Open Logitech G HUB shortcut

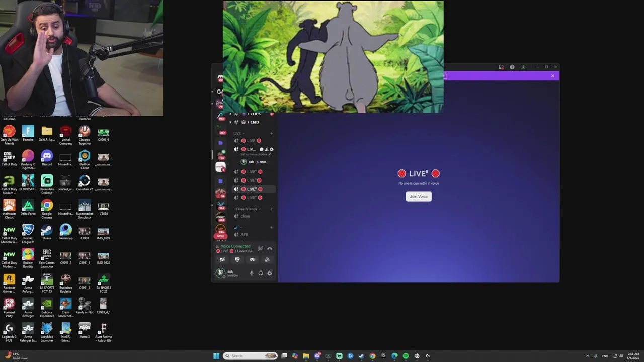coord(9,332)
